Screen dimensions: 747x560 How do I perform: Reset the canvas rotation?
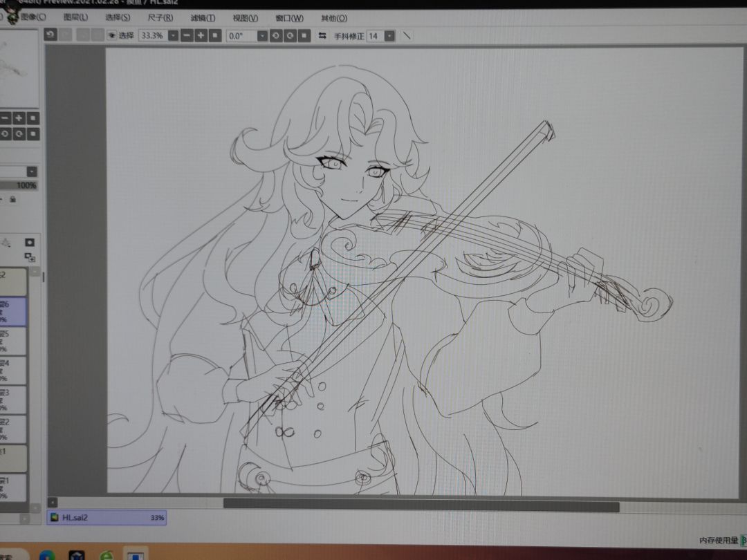pyautogui.click(x=304, y=36)
